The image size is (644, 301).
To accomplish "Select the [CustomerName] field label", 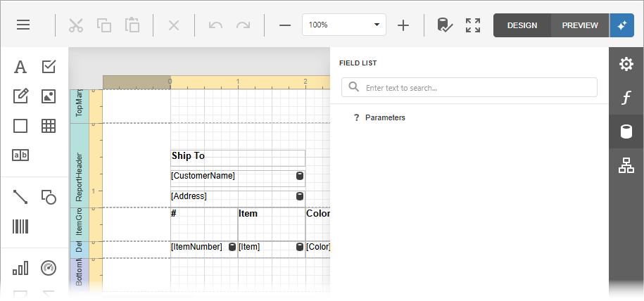I will [x=238, y=179].
